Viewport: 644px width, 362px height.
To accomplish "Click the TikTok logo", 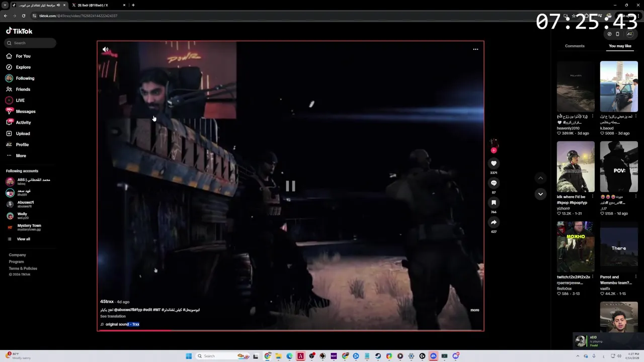I will pyautogui.click(x=19, y=31).
